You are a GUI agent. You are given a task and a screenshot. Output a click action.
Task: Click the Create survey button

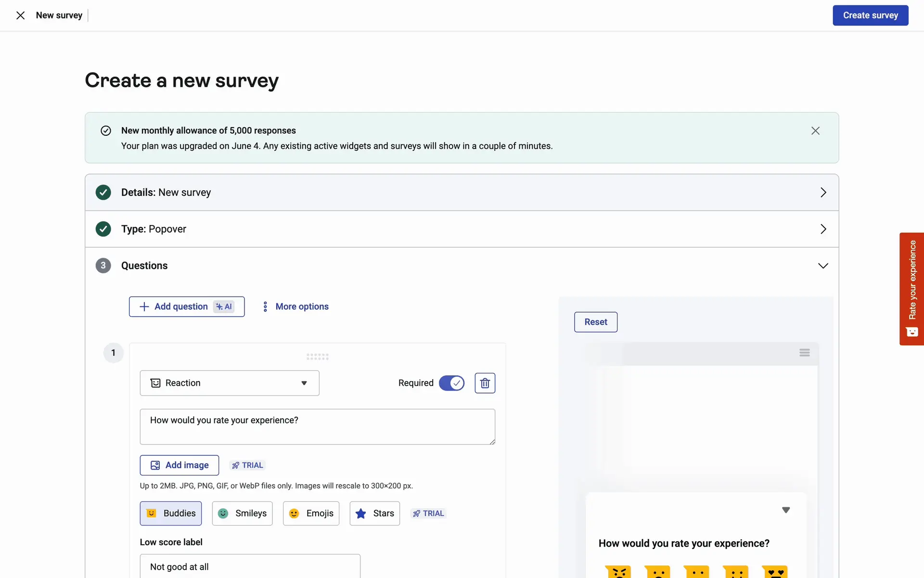870,15
